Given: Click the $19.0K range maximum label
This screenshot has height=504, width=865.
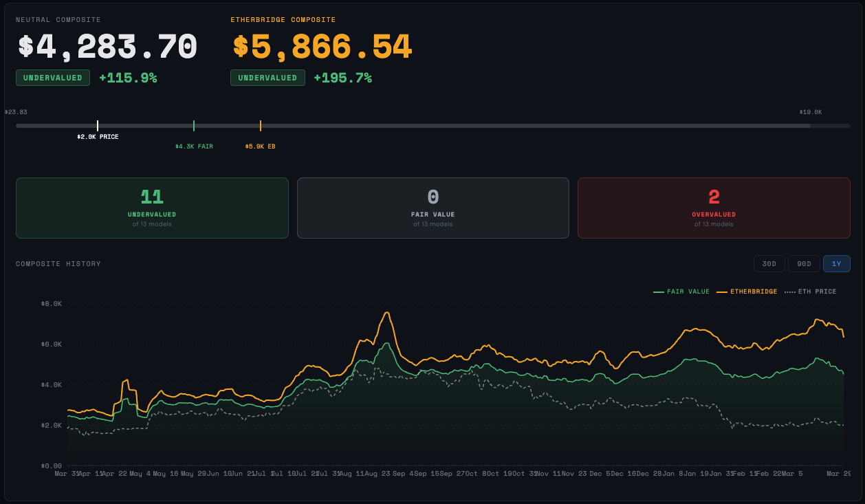Looking at the screenshot, I should 811,112.
